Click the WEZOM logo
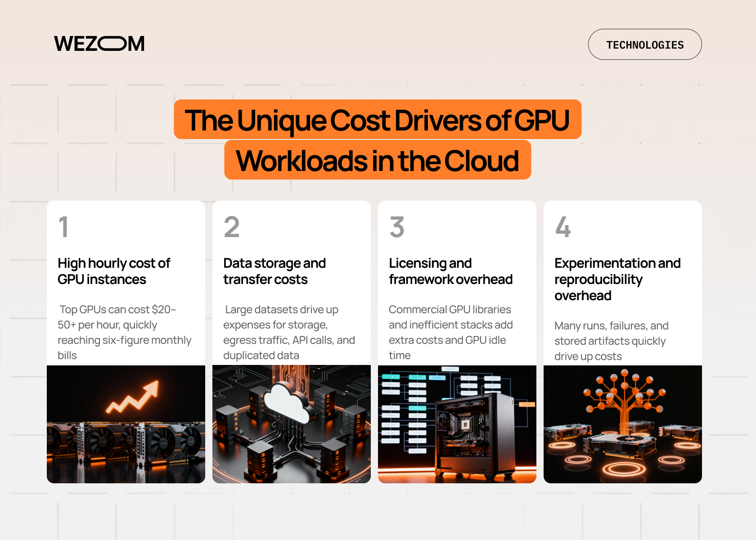 coord(99,43)
